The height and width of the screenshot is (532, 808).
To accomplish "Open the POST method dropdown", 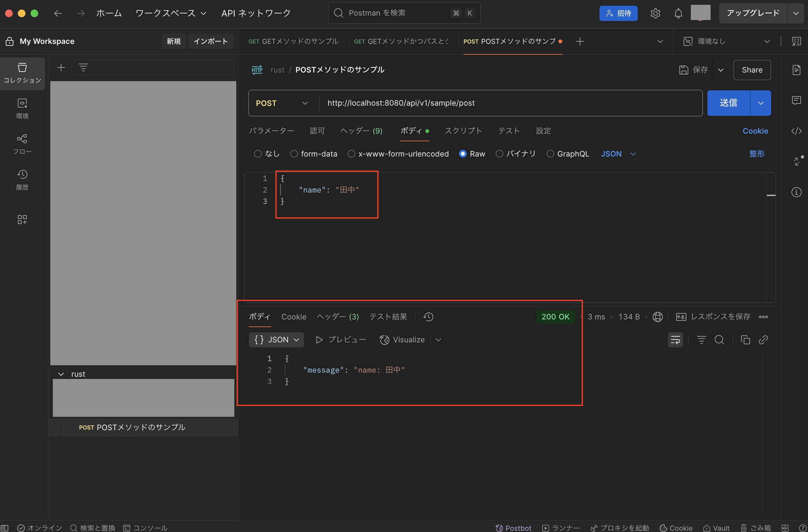I will [282, 103].
